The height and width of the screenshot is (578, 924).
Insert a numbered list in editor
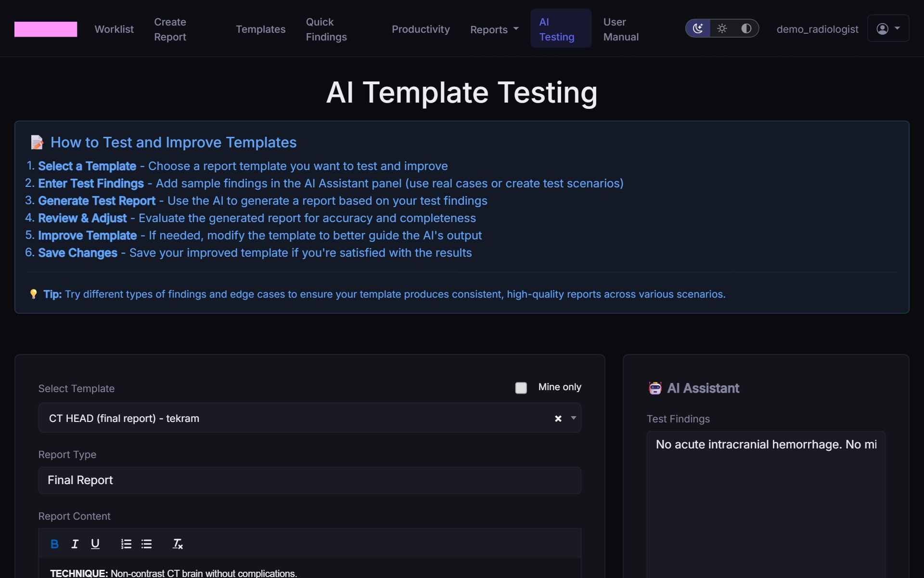point(126,544)
